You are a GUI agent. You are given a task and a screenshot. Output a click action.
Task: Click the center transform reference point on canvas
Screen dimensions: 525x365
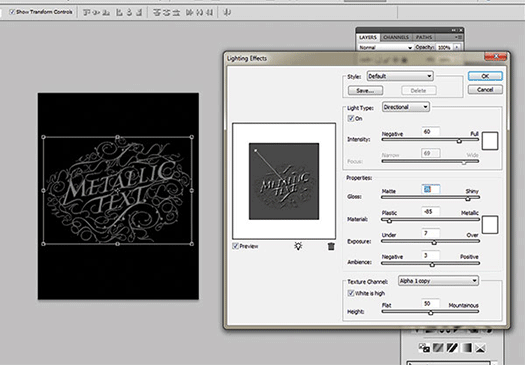[x=118, y=190]
